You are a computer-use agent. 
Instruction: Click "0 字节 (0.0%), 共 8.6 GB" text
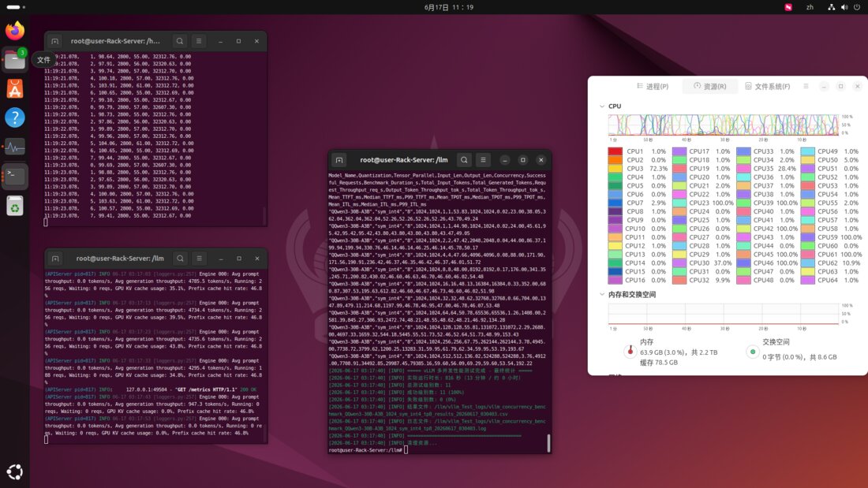799,357
